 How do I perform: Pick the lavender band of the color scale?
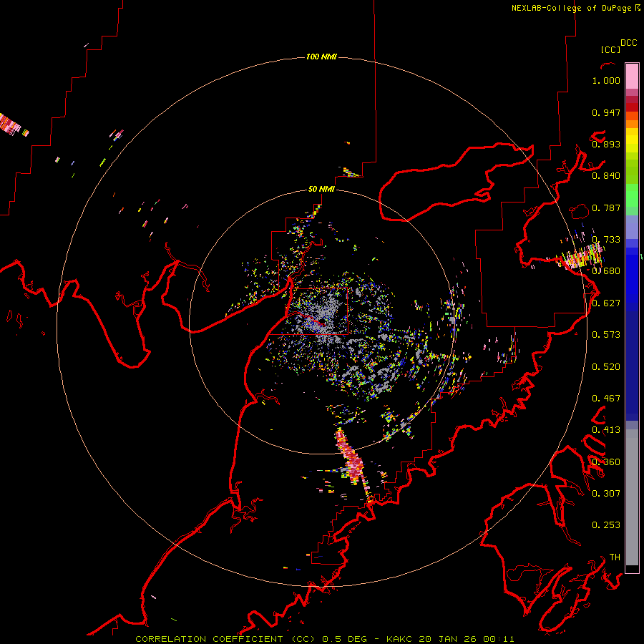(632, 227)
